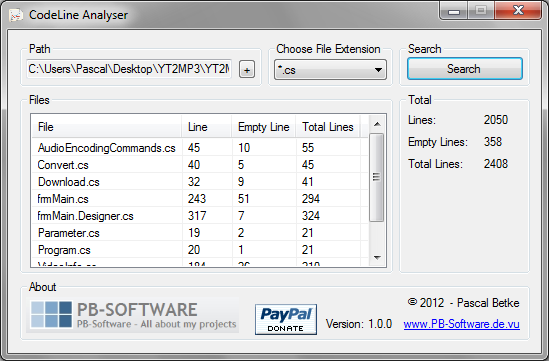Click total lines value 324
549x361 pixels.
click(311, 216)
